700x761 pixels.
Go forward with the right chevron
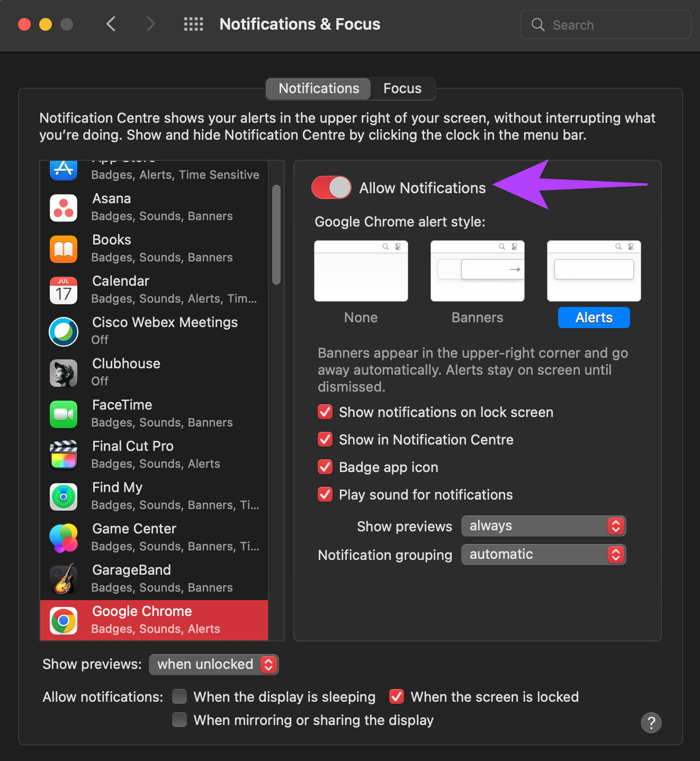(151, 24)
